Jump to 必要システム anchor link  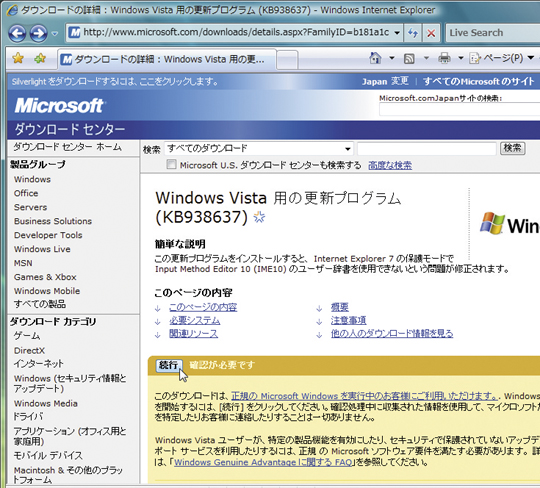(194, 321)
